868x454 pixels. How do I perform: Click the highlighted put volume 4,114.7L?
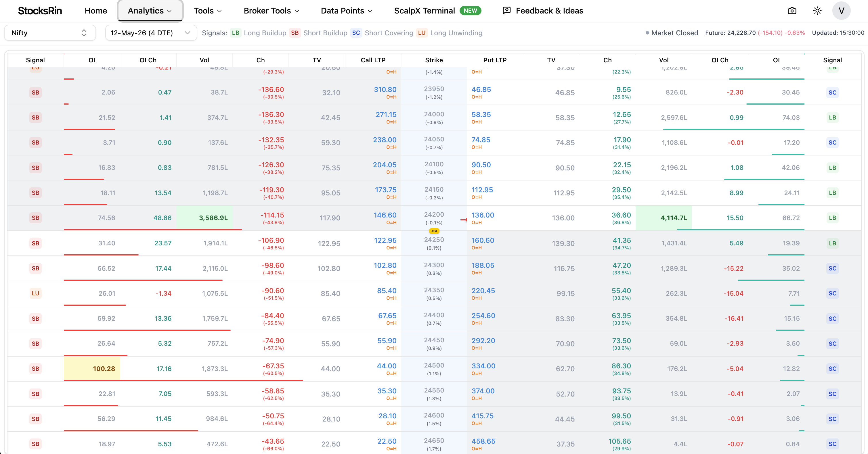tap(664, 218)
